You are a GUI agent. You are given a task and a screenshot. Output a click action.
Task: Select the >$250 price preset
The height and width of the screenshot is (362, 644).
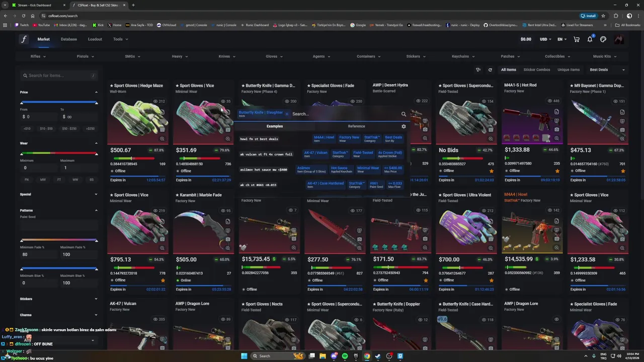coord(91,129)
